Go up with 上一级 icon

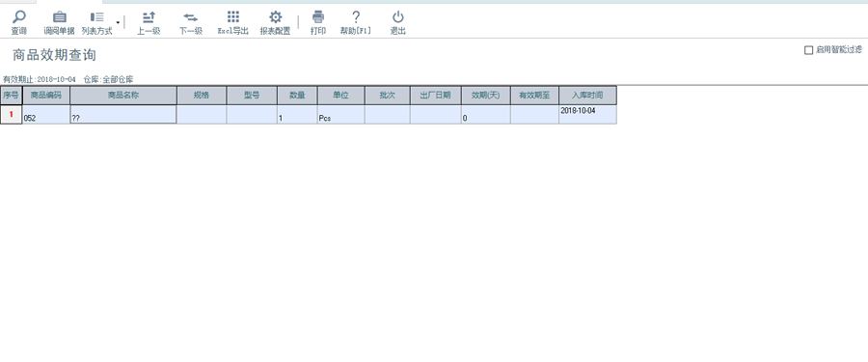coord(149,17)
